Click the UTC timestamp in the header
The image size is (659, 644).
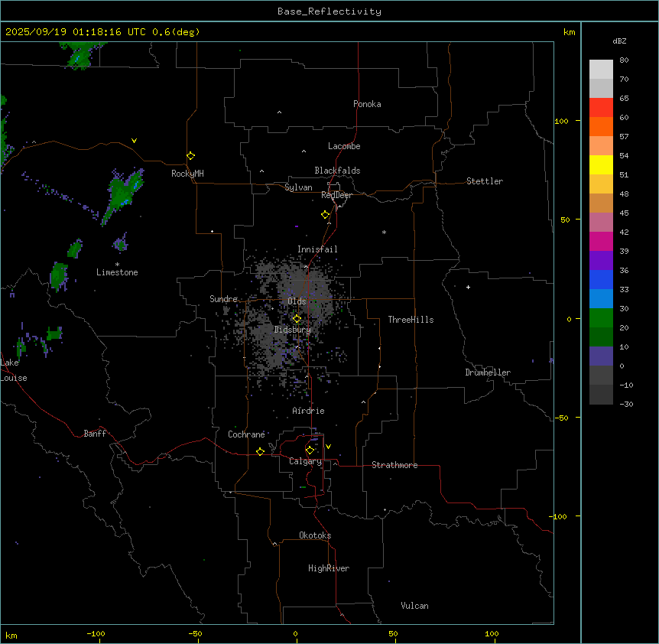(x=102, y=32)
